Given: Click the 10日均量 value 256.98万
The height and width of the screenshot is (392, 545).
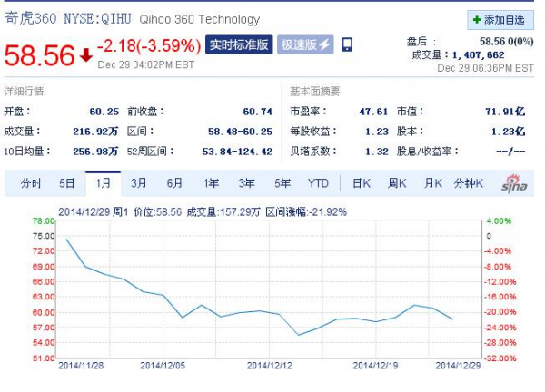Looking at the screenshot, I should [x=95, y=152].
